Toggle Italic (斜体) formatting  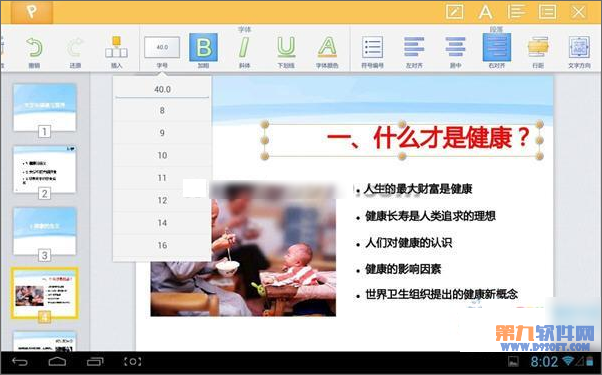244,47
